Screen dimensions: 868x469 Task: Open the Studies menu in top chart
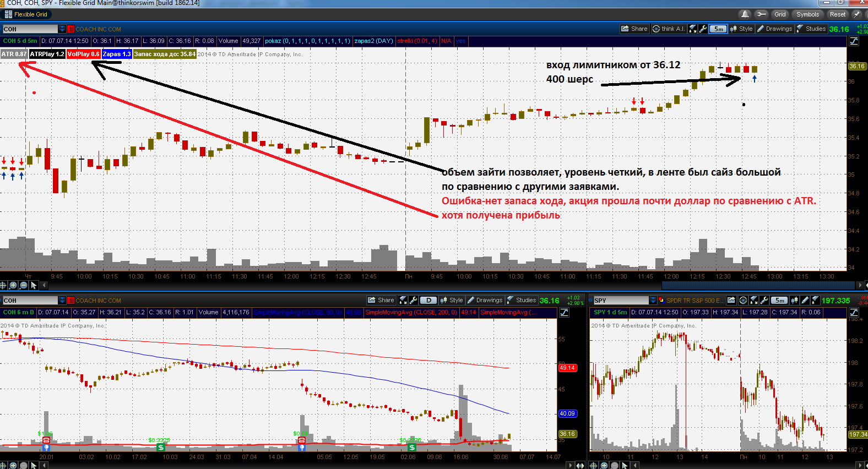point(811,29)
